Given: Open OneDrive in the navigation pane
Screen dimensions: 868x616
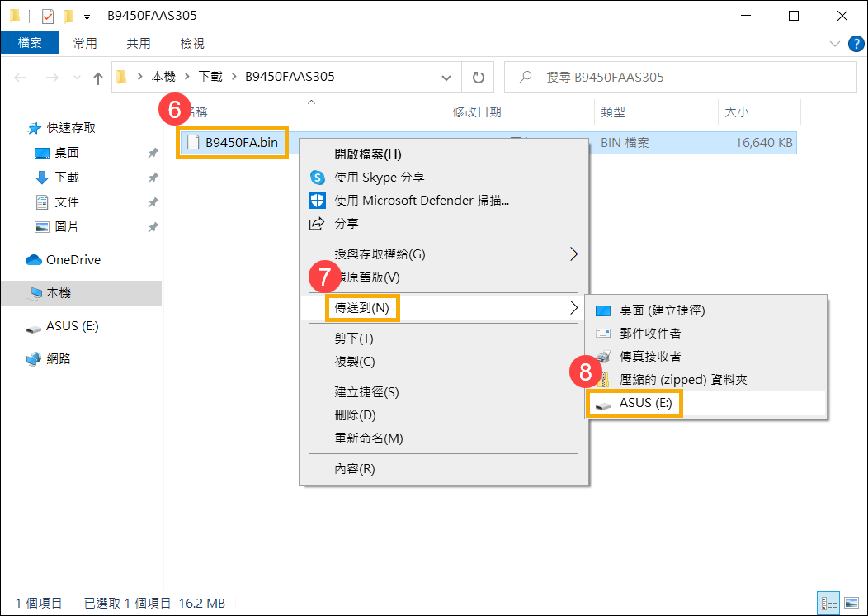Looking at the screenshot, I should [x=73, y=260].
